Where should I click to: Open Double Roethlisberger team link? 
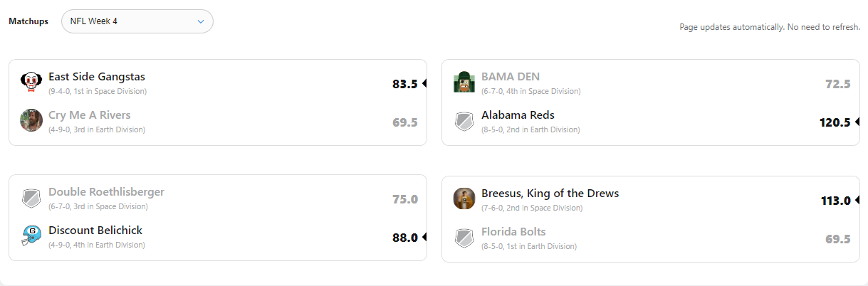coord(106,192)
